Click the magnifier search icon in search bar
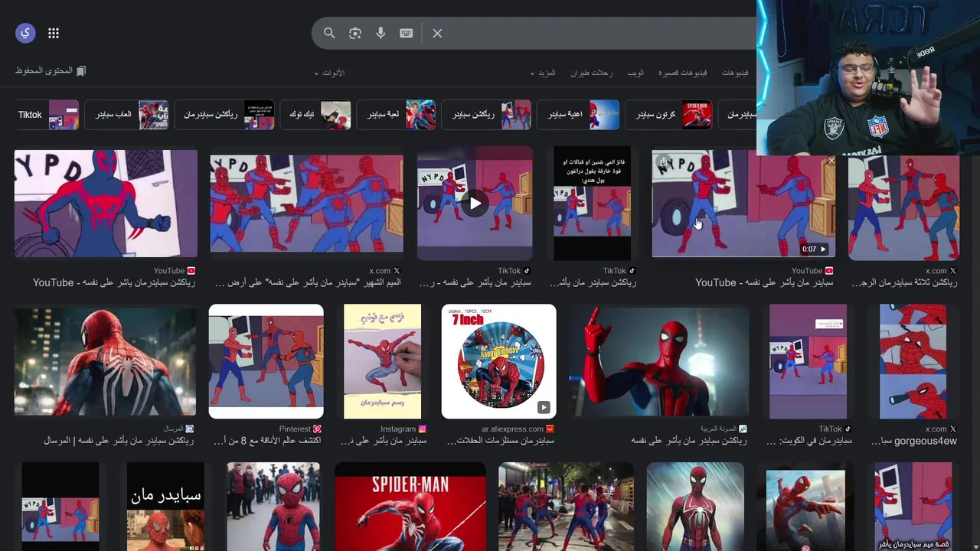 pyautogui.click(x=329, y=33)
